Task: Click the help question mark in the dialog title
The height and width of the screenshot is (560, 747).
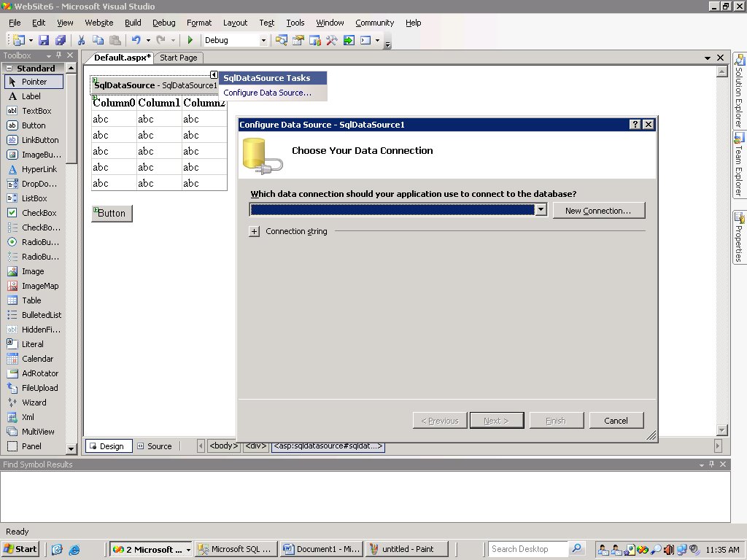Action: point(635,125)
